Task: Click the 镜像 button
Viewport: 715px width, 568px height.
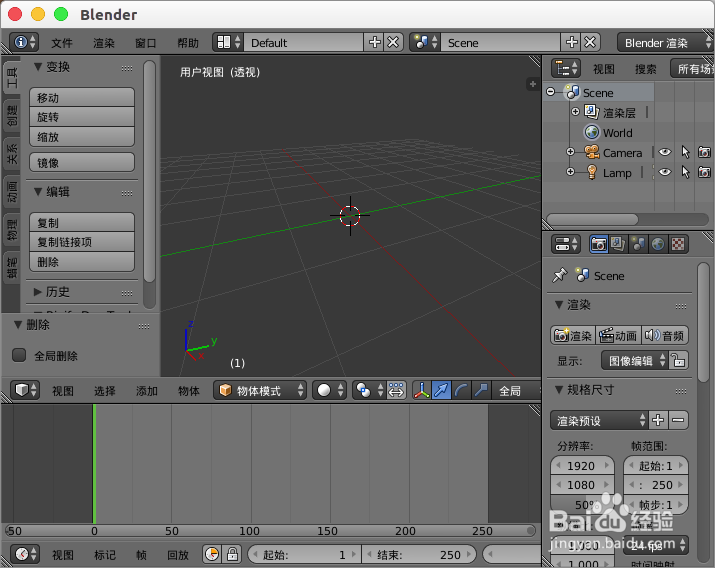Action: click(82, 162)
